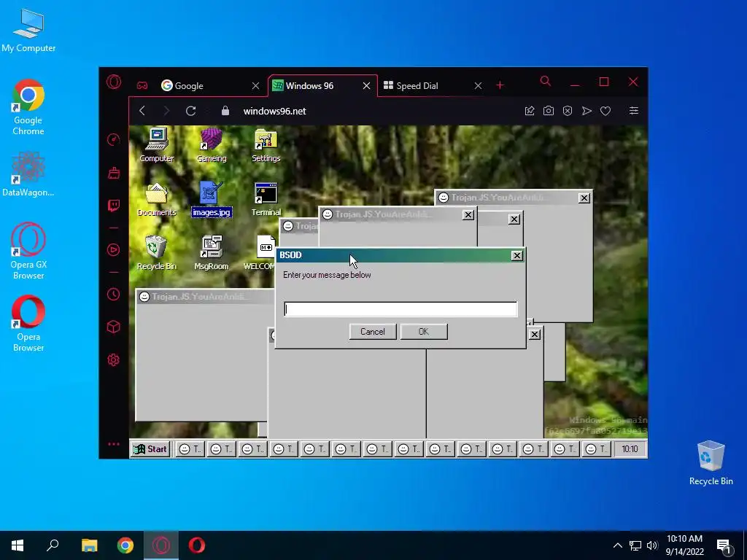Search tabs with the magnifier icon

546,82
